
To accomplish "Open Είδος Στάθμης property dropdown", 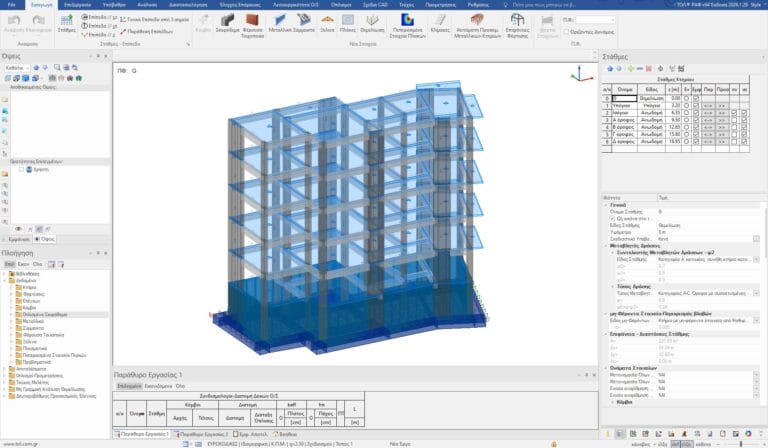I will coord(757,259).
